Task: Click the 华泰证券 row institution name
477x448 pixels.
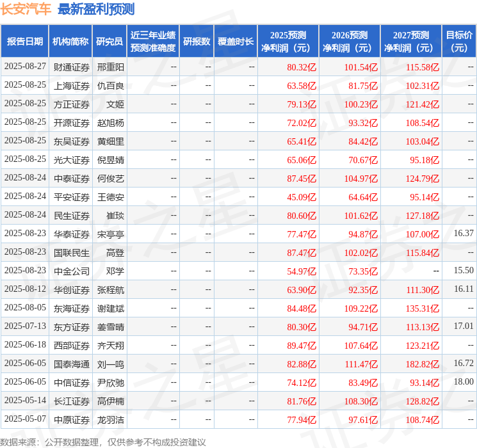Action: pyautogui.click(x=71, y=234)
